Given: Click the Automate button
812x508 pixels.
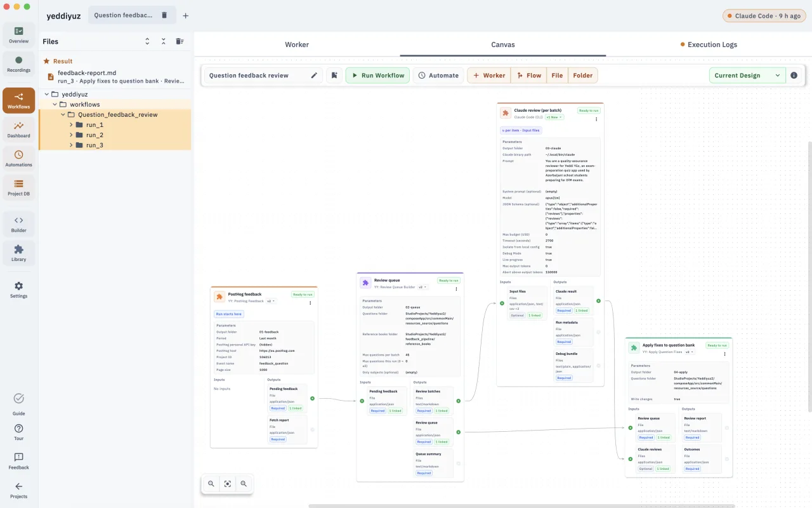Looking at the screenshot, I should pyautogui.click(x=438, y=76).
